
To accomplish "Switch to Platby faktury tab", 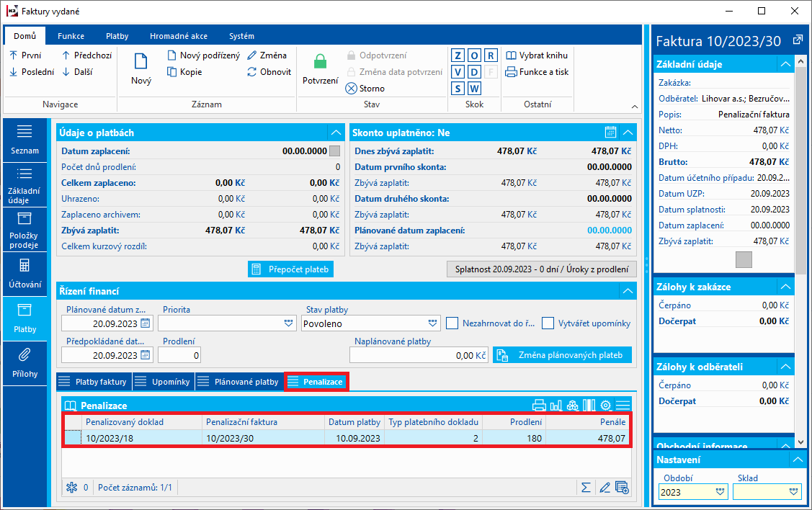I will [x=94, y=382].
